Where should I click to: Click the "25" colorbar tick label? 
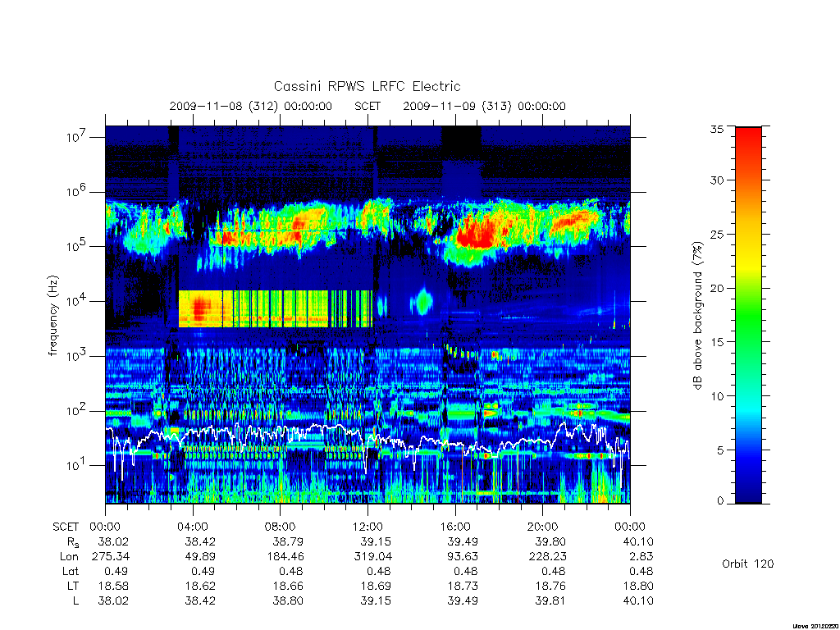(716, 234)
